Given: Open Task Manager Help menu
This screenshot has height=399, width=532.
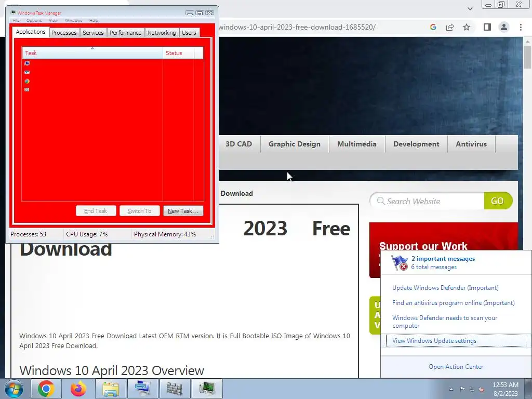Looking at the screenshot, I should [94, 20].
